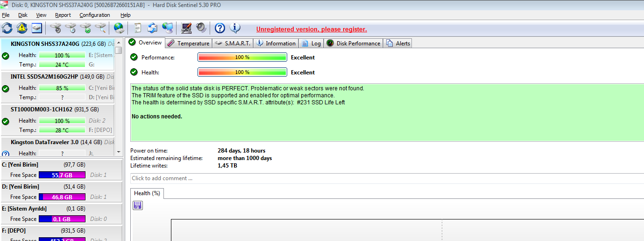Click the 24 °C temperature bar
This screenshot has height=241, width=644.
(x=62, y=65)
